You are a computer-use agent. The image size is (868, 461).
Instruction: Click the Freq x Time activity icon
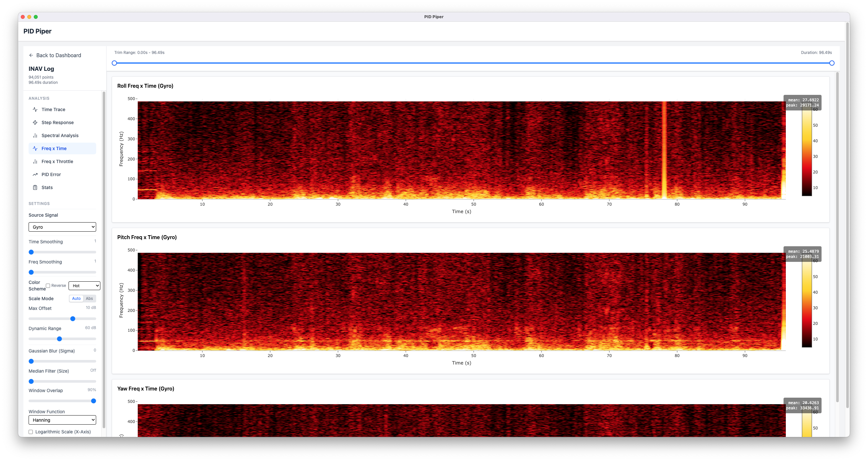(x=35, y=148)
